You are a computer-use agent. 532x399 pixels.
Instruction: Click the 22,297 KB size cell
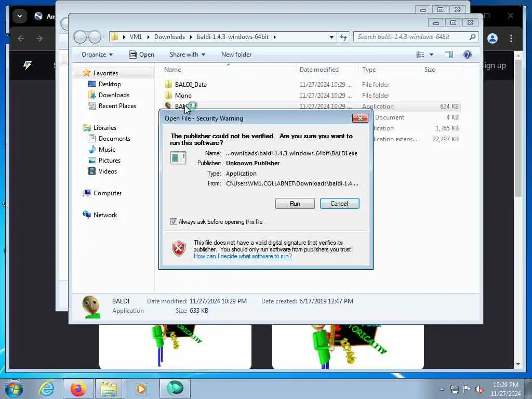[x=445, y=139]
